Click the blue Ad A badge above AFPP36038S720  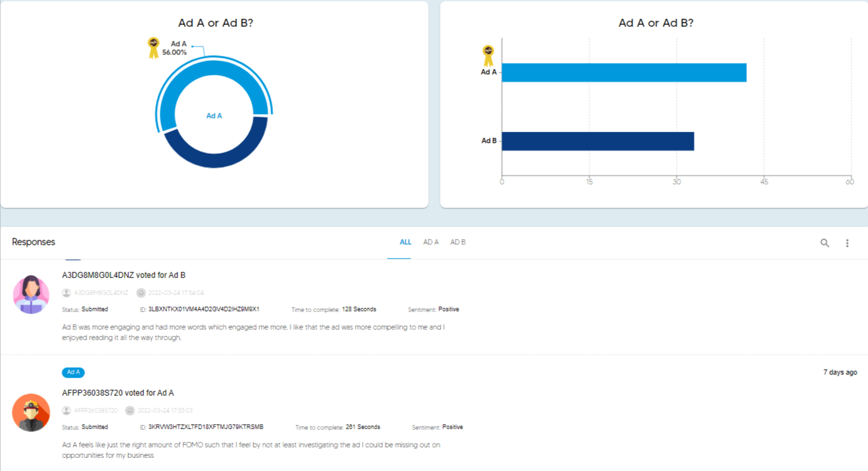73,372
